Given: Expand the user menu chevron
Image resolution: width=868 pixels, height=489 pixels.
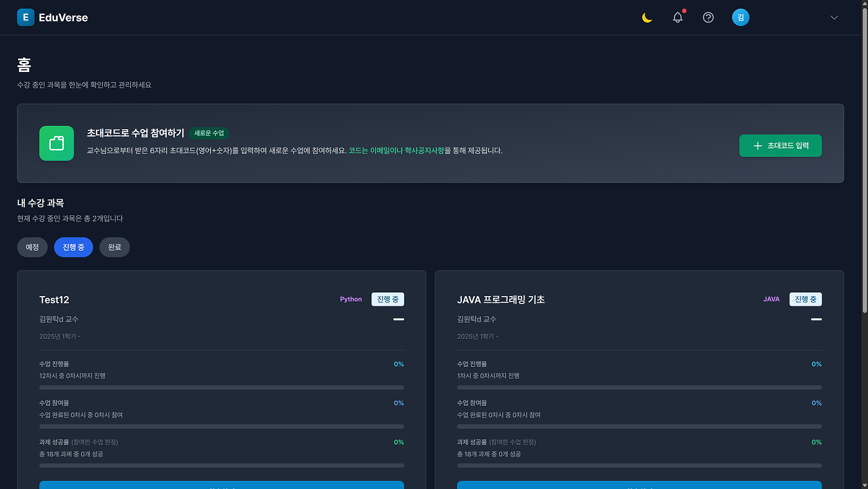Looking at the screenshot, I should (834, 17).
